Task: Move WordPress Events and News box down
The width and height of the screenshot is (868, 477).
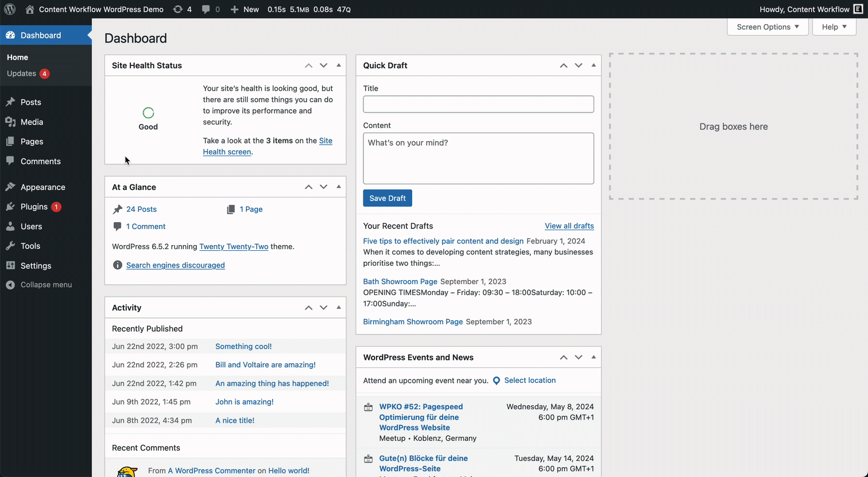Action: point(579,357)
